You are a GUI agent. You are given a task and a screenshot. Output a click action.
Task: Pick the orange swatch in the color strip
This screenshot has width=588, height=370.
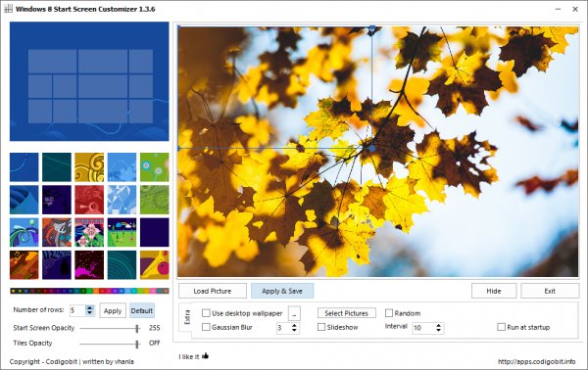(x=96, y=291)
